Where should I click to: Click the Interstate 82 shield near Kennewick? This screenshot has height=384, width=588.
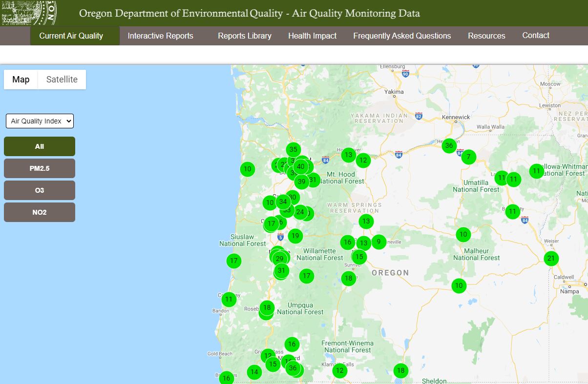coord(419,116)
